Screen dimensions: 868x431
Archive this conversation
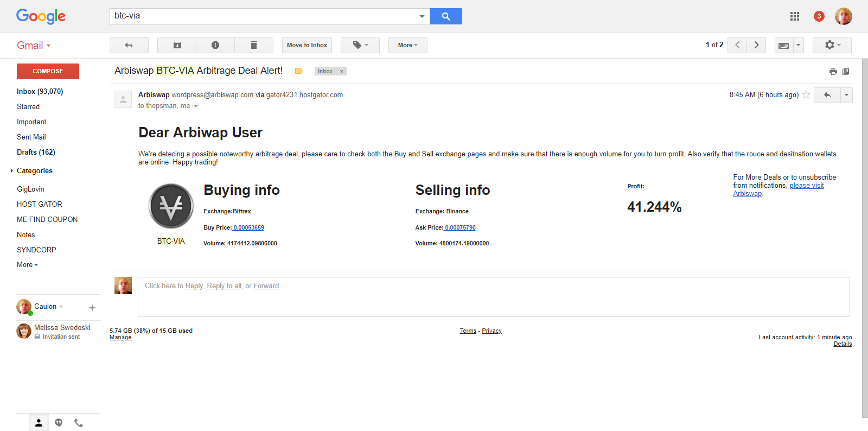[177, 45]
